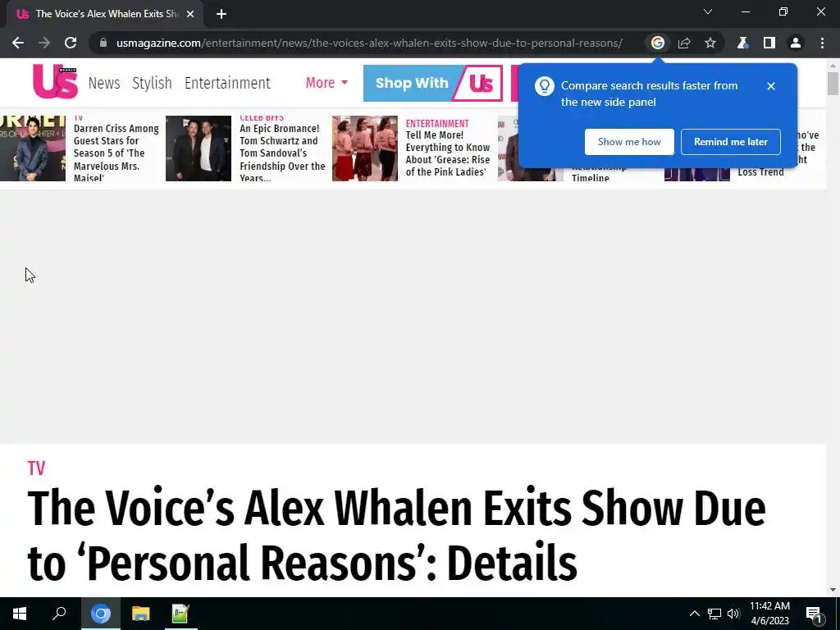The image size is (840, 630).
Task: Open Chrome three-dot menu
Action: point(822,43)
